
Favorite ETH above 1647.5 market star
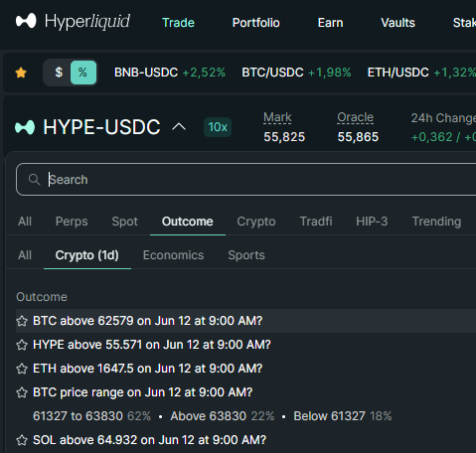coord(22,369)
